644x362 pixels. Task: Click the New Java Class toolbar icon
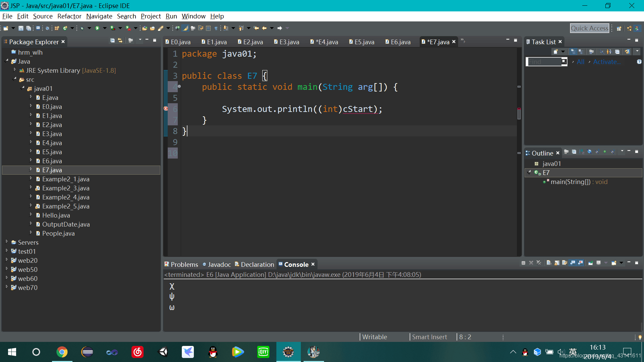coord(65,28)
